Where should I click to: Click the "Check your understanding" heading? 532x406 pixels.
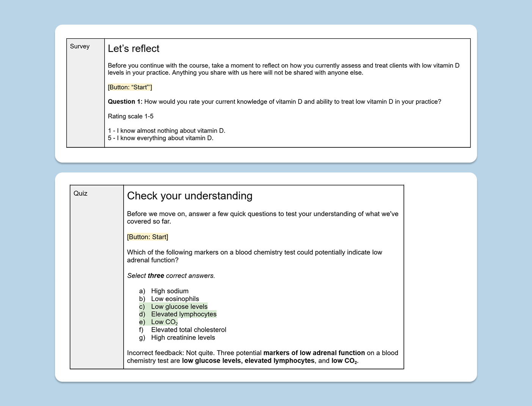pos(190,196)
